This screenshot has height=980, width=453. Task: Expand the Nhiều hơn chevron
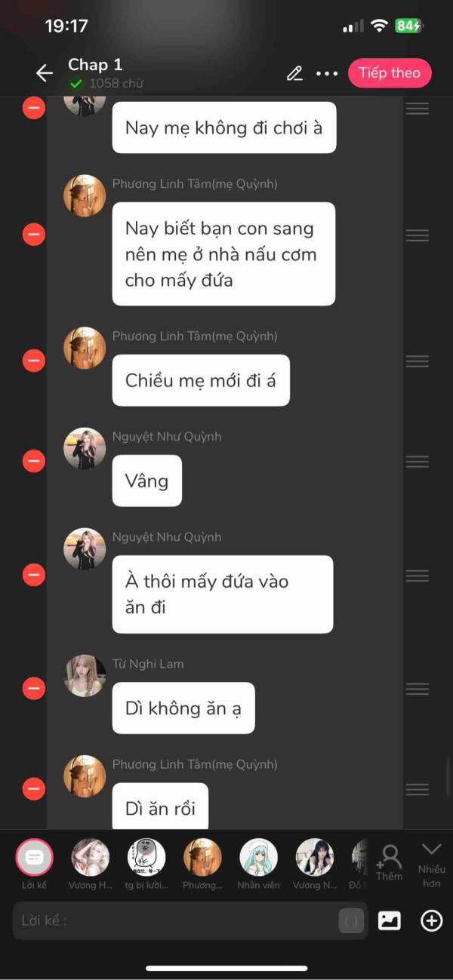pos(432,864)
